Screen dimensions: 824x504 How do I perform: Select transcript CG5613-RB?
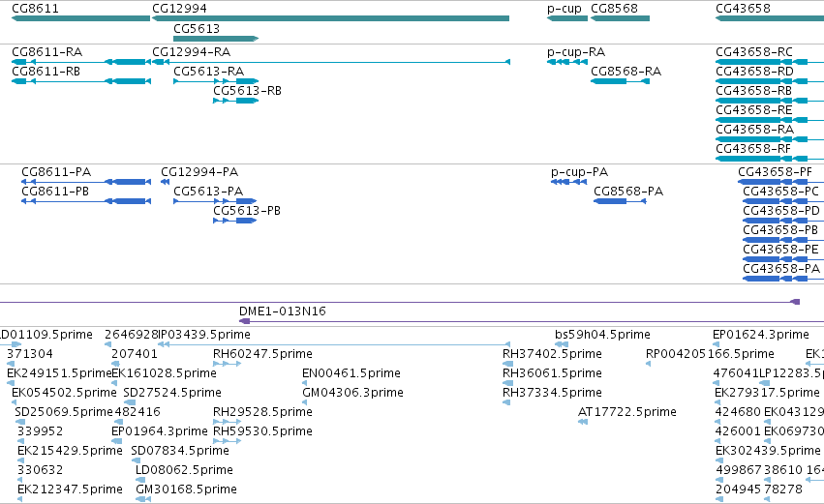click(x=235, y=101)
